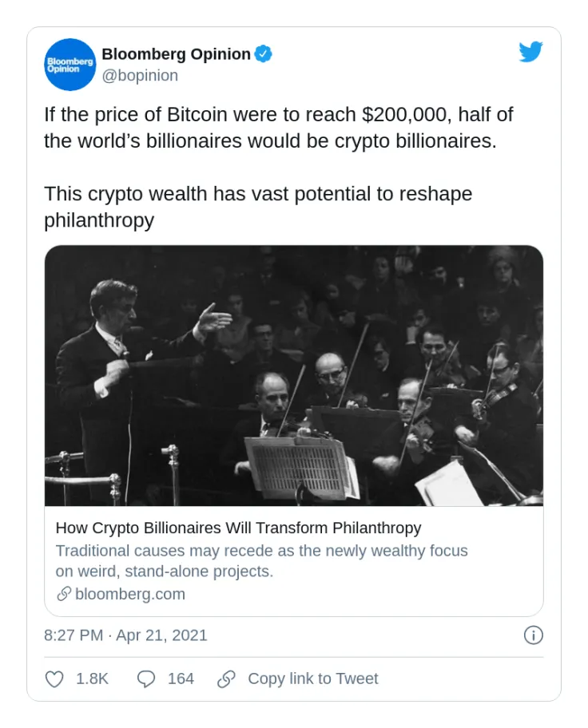
Task: Click the 1.8K likes count
Action: point(92,679)
